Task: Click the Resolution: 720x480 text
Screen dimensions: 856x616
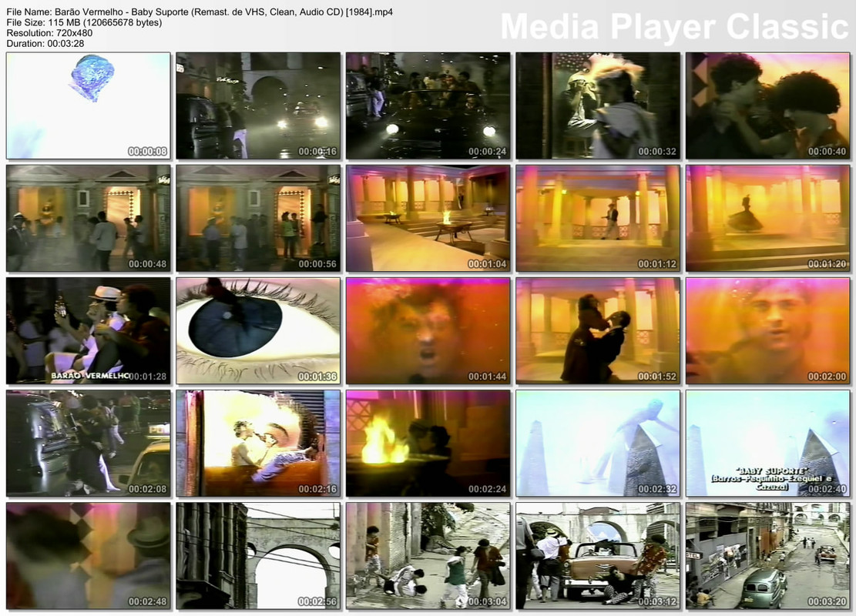Action: pos(49,33)
